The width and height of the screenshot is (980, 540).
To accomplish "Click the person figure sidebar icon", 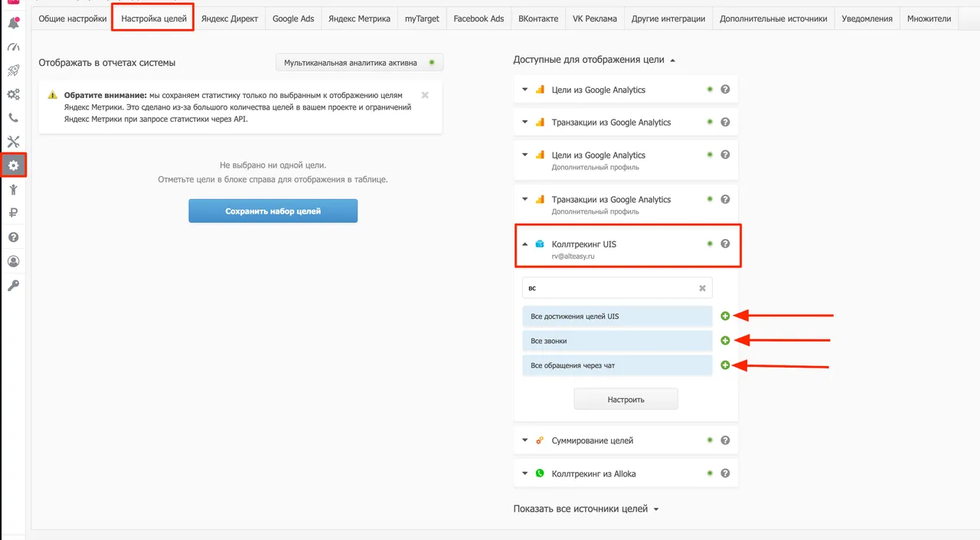I will click(13, 190).
